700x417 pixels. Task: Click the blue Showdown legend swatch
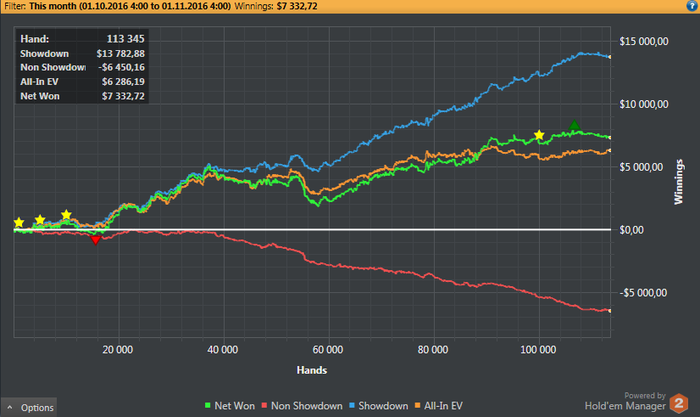pos(352,405)
